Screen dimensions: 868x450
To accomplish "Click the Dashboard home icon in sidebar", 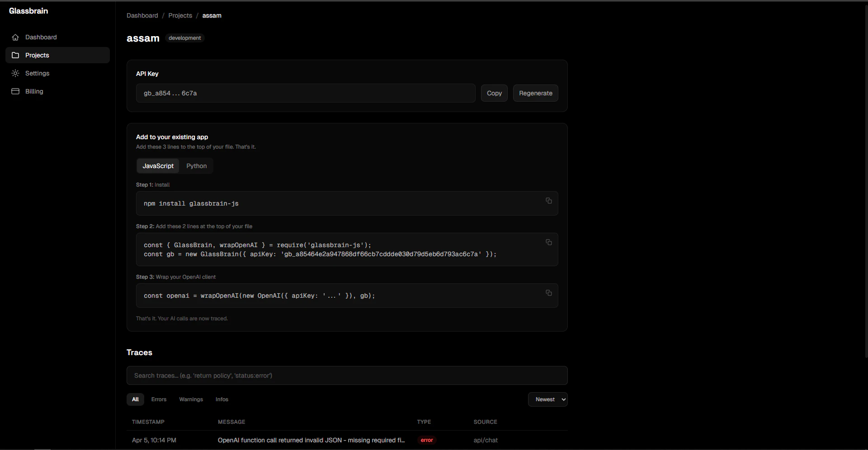I will pos(15,37).
